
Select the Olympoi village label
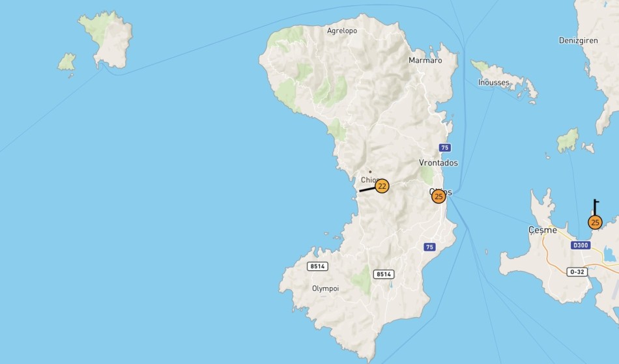click(x=325, y=288)
